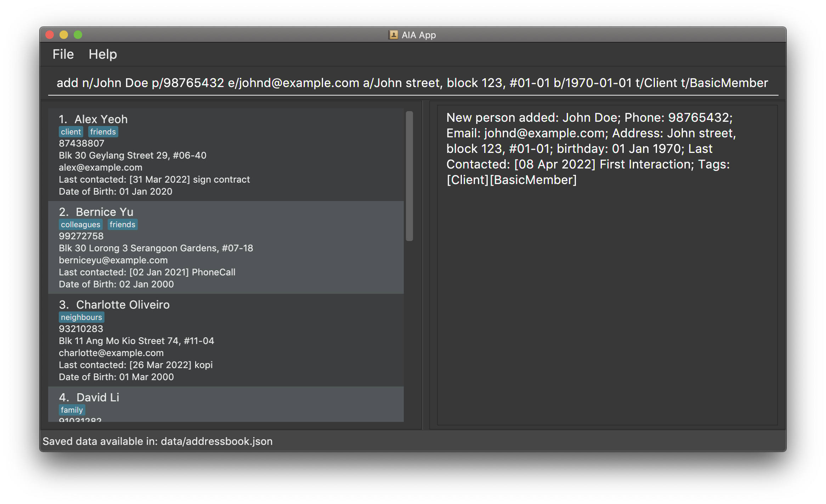Click the friends tag on Bernice Yu

tap(122, 225)
